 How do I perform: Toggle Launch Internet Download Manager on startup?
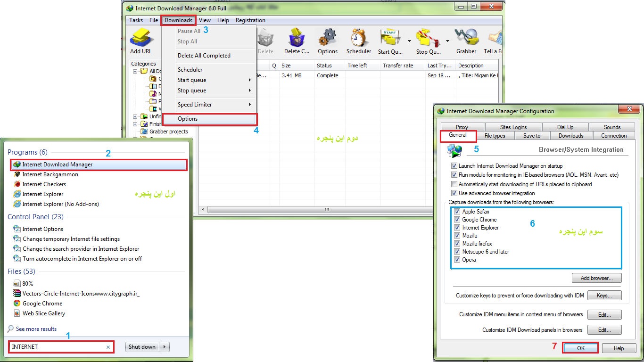point(454,166)
